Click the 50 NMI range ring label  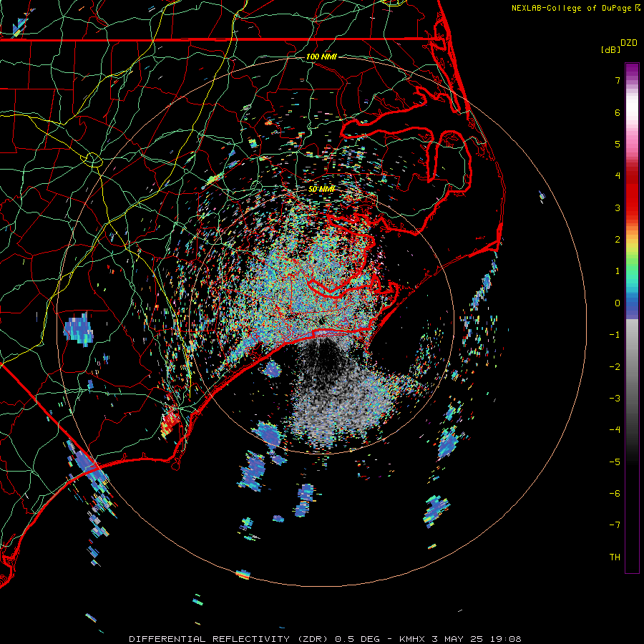tap(321, 190)
